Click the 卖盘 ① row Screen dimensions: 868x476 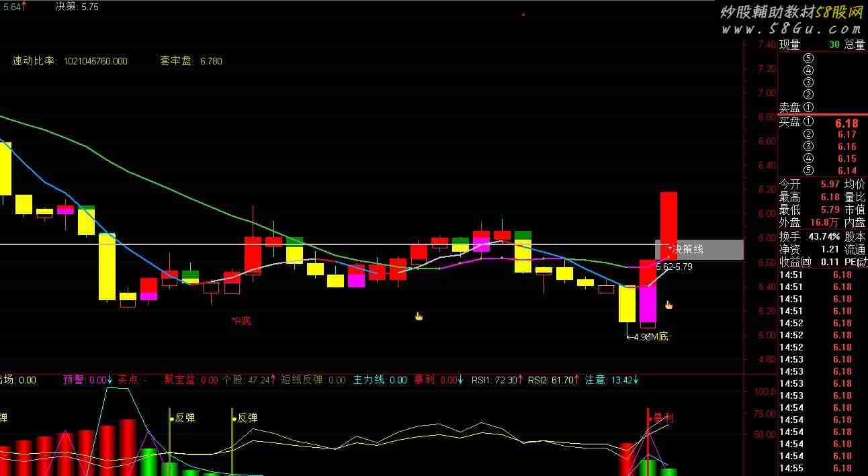point(797,107)
